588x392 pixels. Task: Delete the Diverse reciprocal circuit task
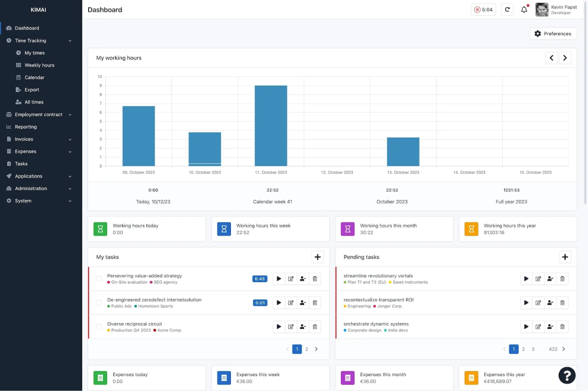pos(315,326)
